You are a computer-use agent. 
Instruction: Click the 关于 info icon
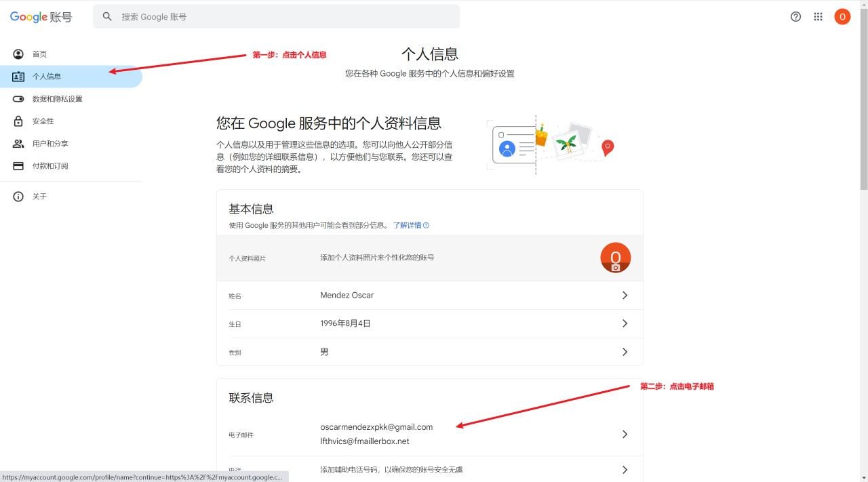coord(18,197)
